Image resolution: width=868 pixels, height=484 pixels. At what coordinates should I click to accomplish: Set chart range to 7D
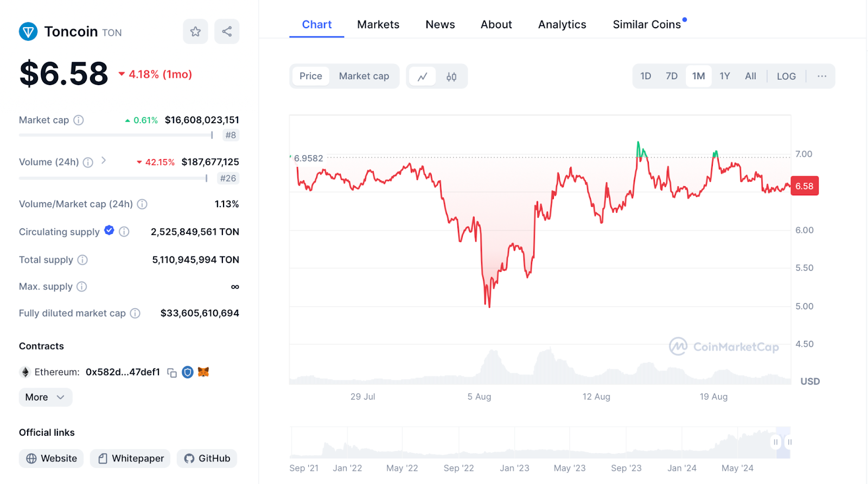coord(672,76)
